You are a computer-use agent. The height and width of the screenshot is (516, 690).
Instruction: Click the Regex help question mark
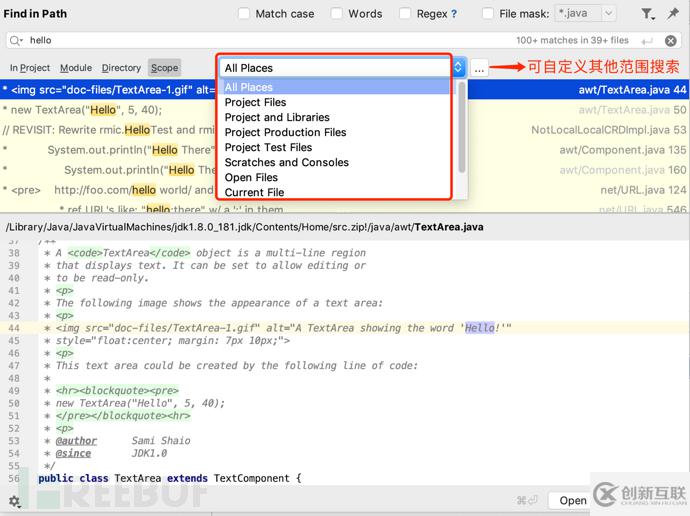[x=454, y=14]
